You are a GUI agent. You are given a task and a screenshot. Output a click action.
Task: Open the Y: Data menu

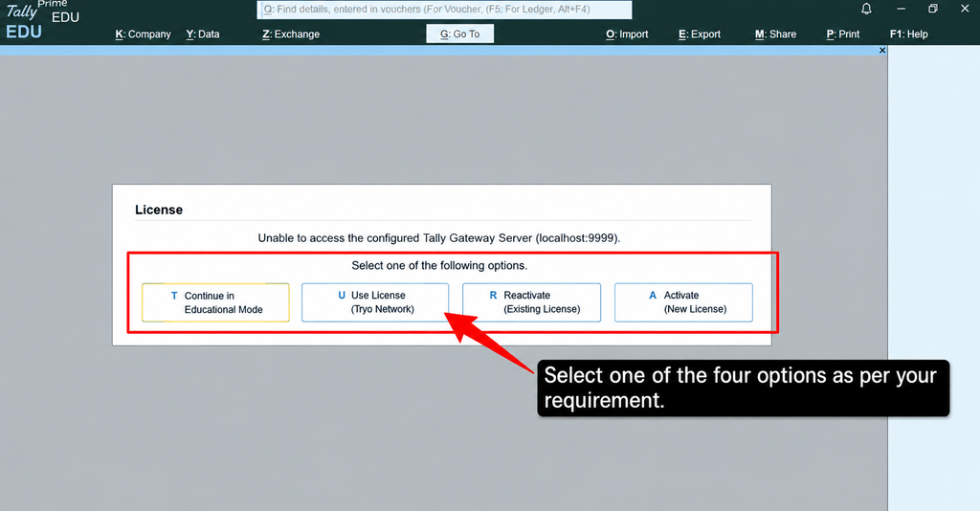[x=203, y=34]
